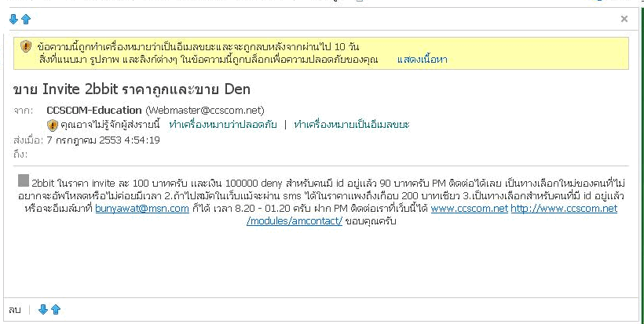Click the warning shield icon in the yellow banner
This screenshot has width=644, height=324.
26,46
